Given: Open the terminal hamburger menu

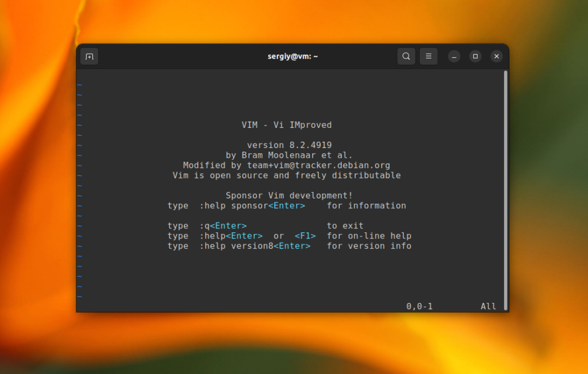Looking at the screenshot, I should pos(428,56).
